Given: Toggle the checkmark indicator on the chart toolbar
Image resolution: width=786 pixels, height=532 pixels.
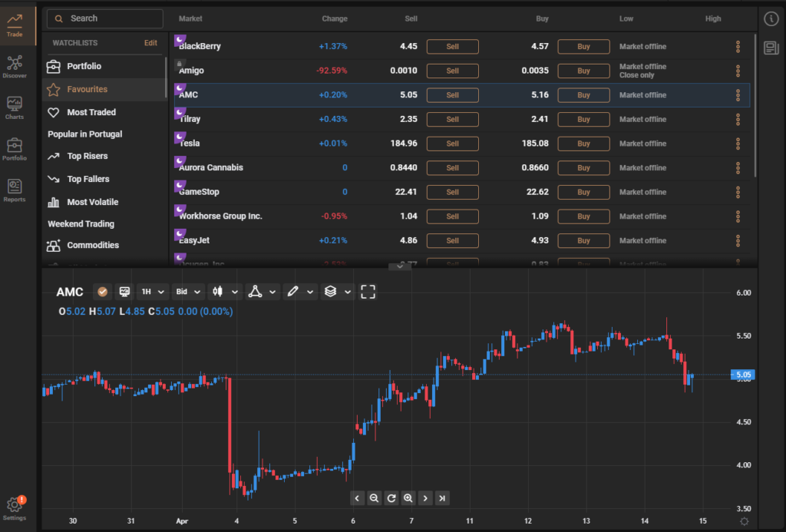Looking at the screenshot, I should tap(102, 292).
